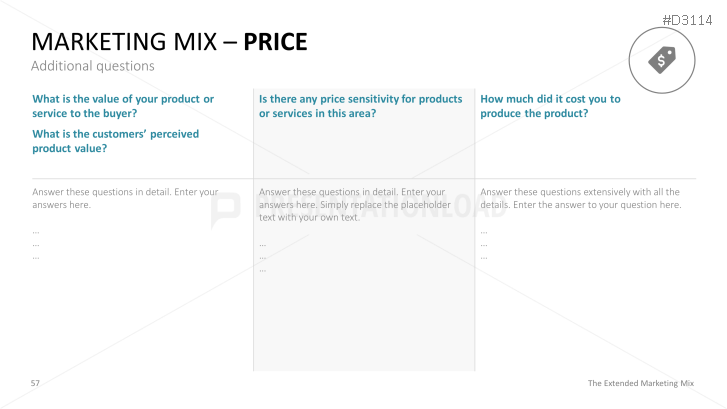Select the "Additional questions" subtitle
The image size is (727, 409).
tap(92, 66)
